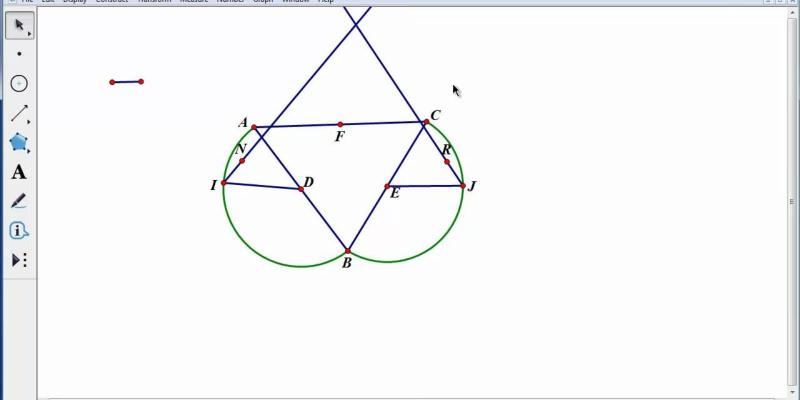Select segment between E and B
This screenshot has width=800, height=400.
tap(367, 219)
